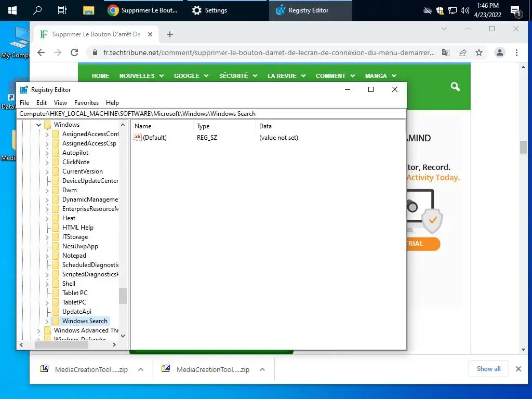Open the MANGA dropdown menu

click(380, 76)
